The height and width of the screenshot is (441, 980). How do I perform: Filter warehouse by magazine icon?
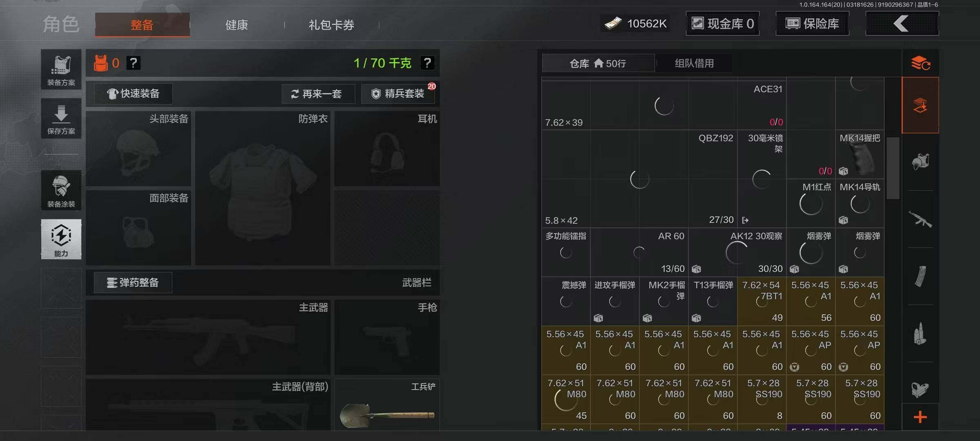click(920, 276)
